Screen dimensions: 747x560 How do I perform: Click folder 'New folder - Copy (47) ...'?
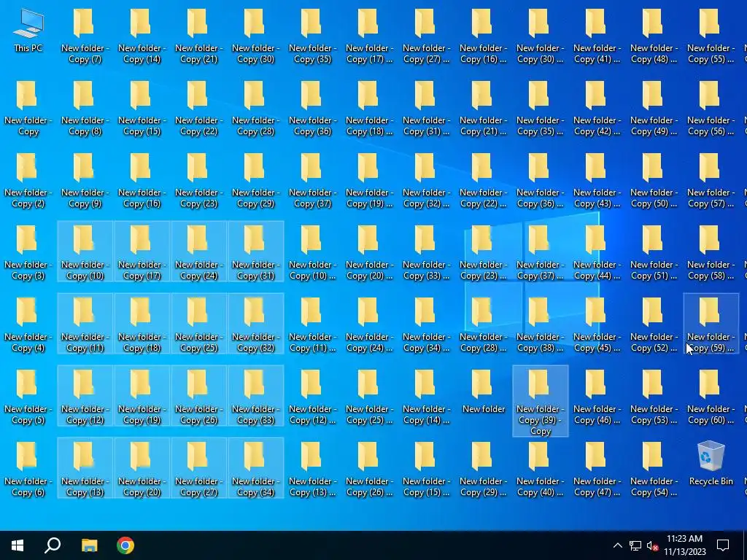click(x=597, y=470)
